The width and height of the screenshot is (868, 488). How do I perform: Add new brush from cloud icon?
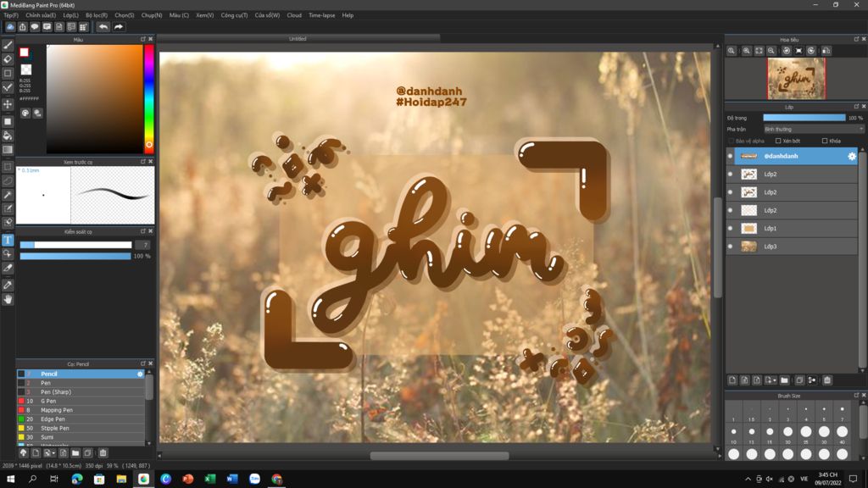click(23, 452)
